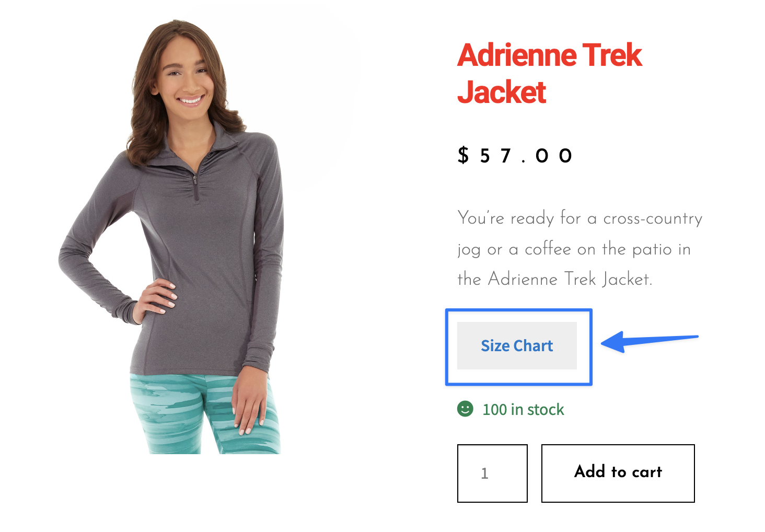
Task: Click the blue arrow pointing at Size Chart
Action: point(650,341)
